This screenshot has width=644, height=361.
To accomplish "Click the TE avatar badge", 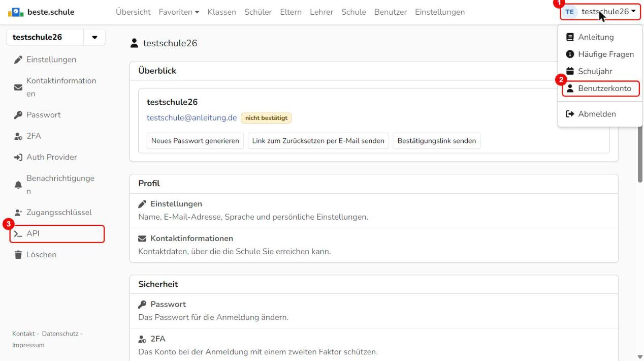I will 571,12.
